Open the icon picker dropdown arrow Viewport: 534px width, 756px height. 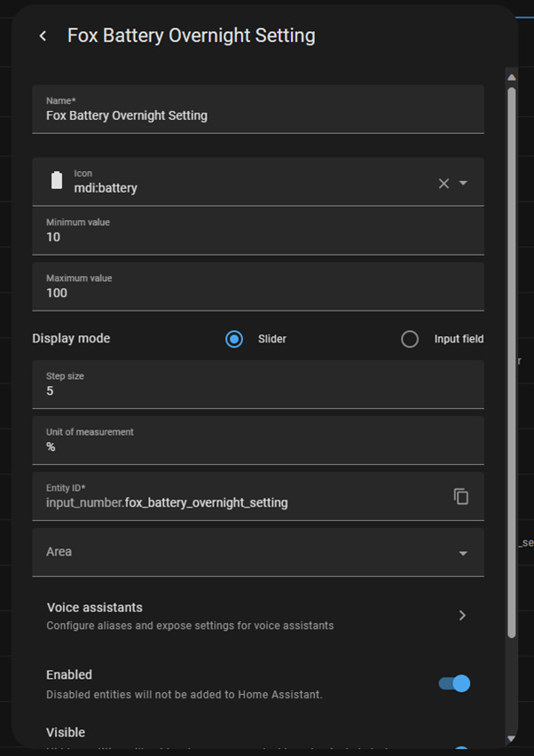click(x=463, y=184)
